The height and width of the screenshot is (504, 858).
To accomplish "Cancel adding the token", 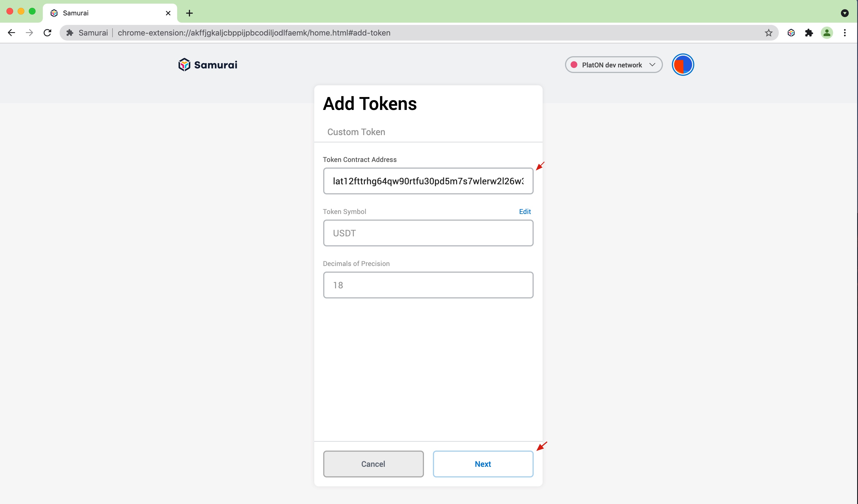I will point(373,464).
